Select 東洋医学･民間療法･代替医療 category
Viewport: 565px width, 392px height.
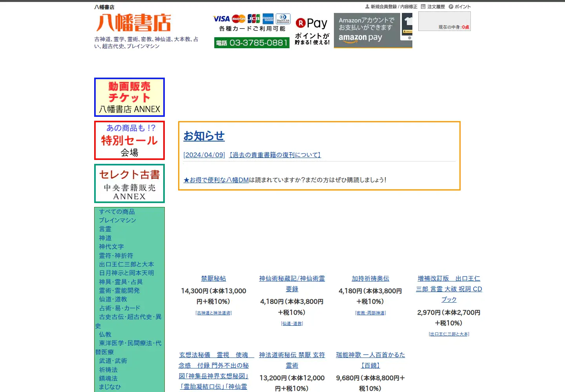(128, 347)
